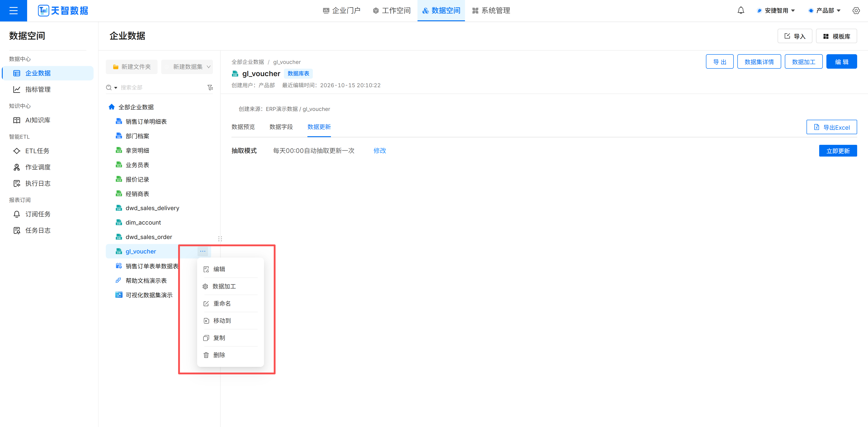Open the settings gear icon in header
Viewport: 868px width, 427px height.
tap(856, 10)
